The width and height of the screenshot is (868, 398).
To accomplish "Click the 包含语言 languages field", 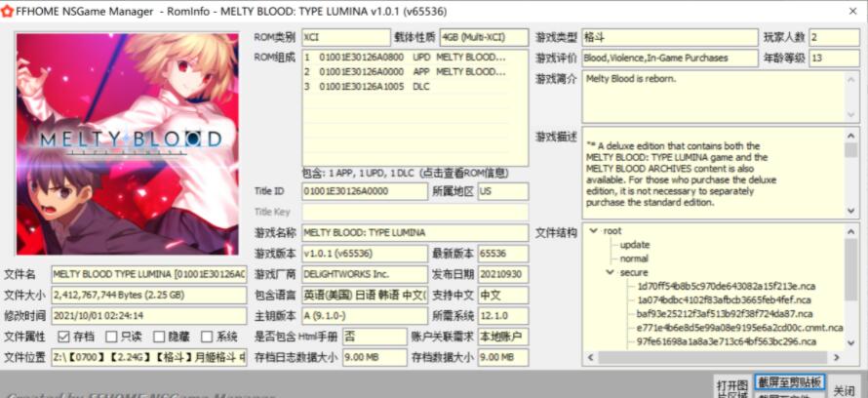I will point(365,295).
